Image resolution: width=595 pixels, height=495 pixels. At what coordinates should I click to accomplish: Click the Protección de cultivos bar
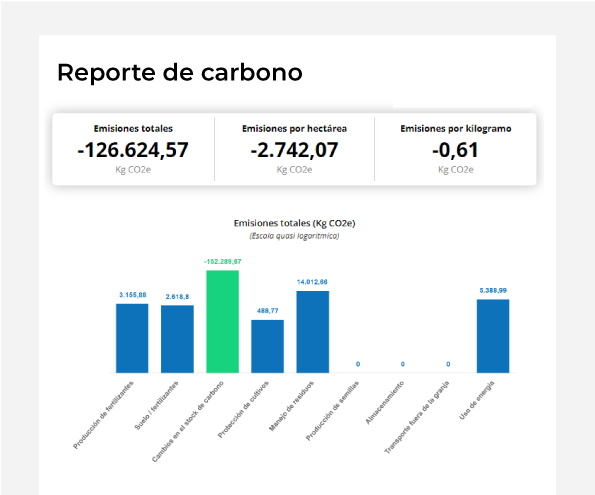[x=268, y=346]
